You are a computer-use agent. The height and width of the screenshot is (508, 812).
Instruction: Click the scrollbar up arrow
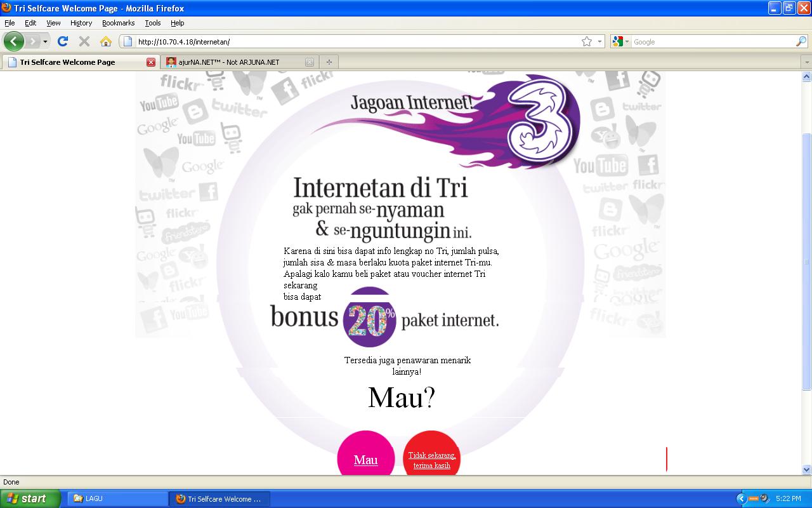coord(807,76)
